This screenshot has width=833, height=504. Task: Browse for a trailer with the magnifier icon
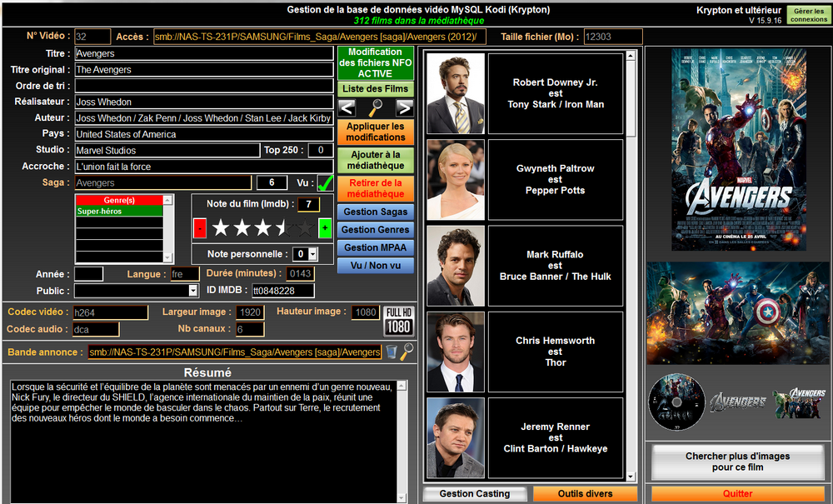tap(407, 351)
